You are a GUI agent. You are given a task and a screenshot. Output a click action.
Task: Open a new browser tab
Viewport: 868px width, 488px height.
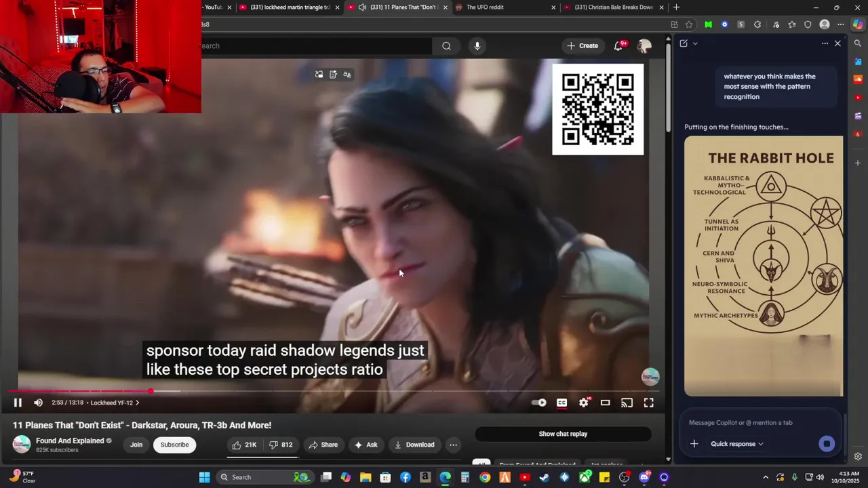[676, 7]
